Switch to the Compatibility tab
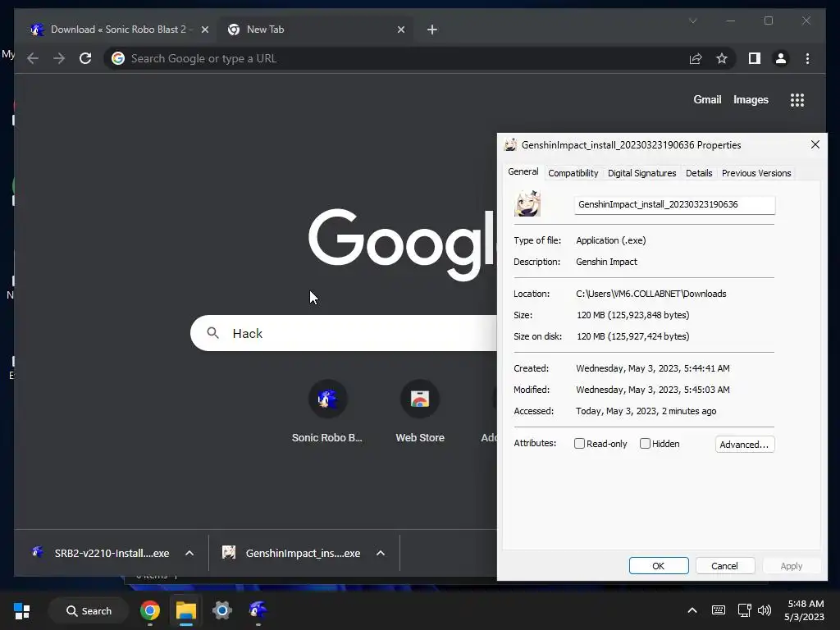 click(573, 173)
